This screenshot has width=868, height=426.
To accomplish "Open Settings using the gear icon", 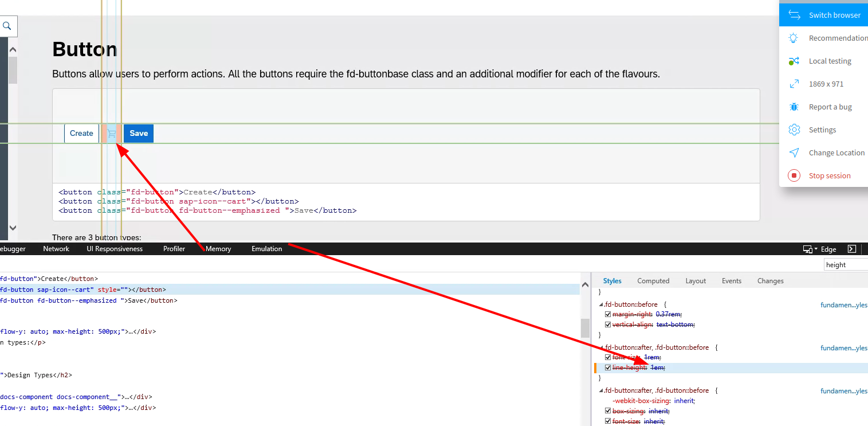I will 794,130.
